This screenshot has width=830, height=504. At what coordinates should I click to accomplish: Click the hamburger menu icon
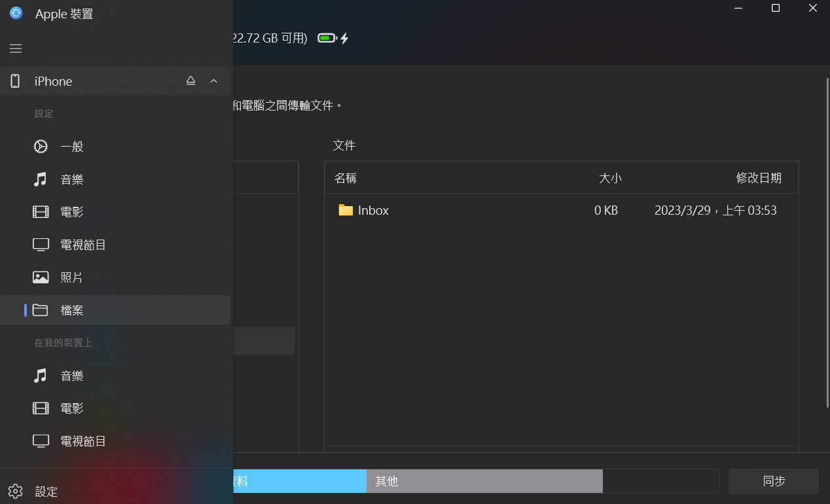[x=16, y=48]
